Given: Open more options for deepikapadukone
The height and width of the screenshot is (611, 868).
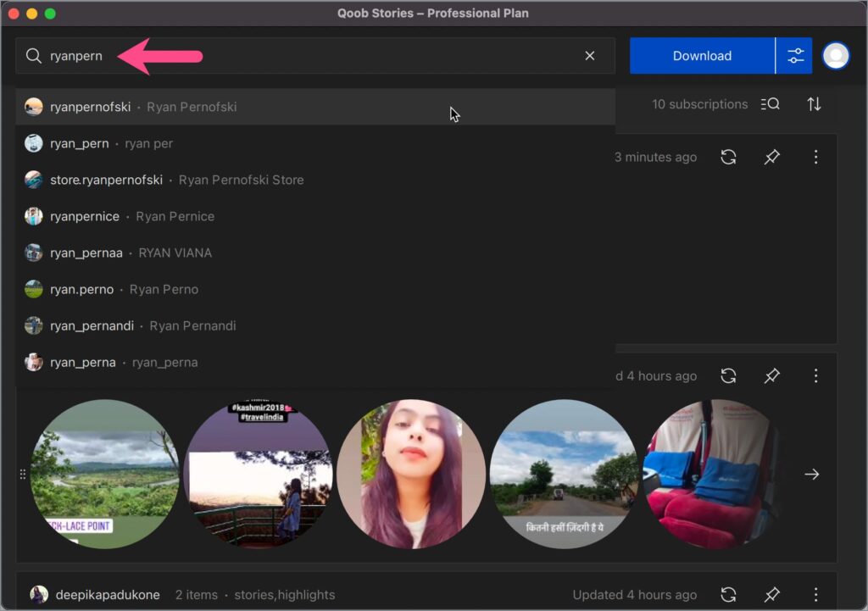Looking at the screenshot, I should (815, 595).
